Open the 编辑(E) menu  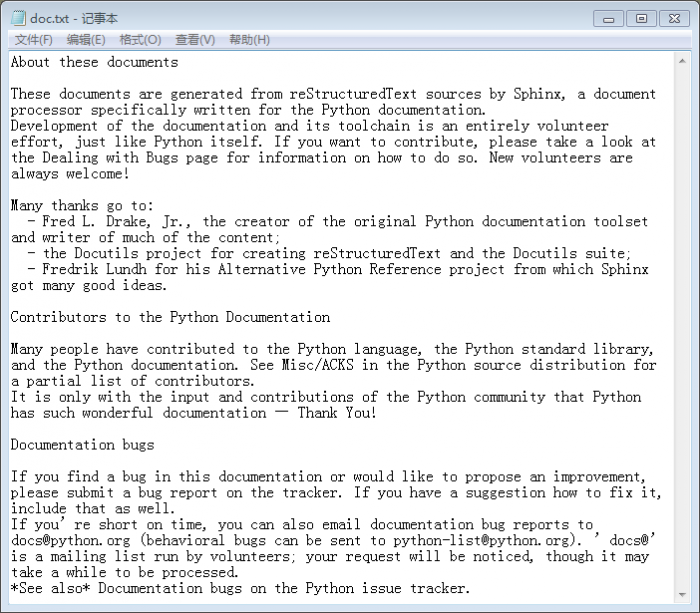click(86, 40)
